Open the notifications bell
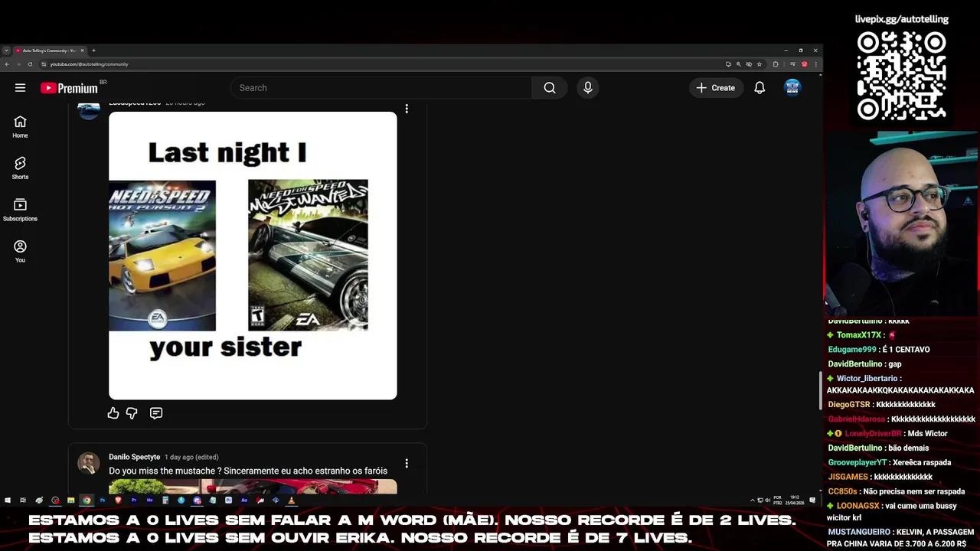This screenshot has height=551, width=980. click(x=759, y=88)
